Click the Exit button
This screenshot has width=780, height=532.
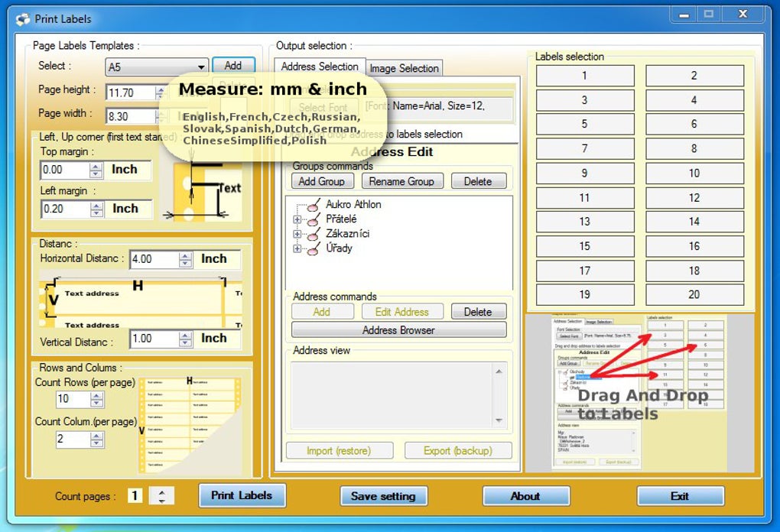[680, 496]
